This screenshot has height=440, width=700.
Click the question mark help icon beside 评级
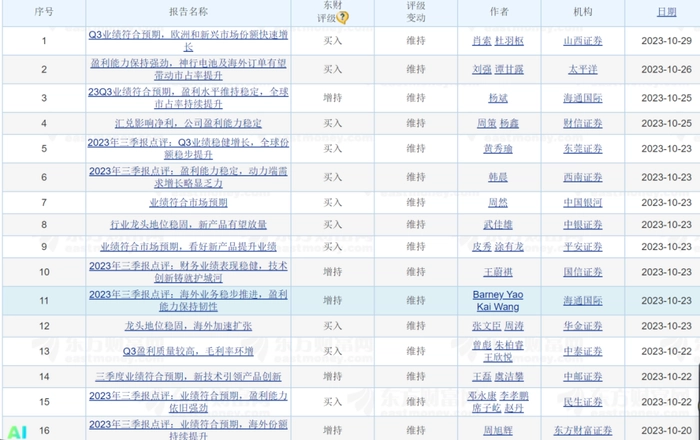pos(342,17)
